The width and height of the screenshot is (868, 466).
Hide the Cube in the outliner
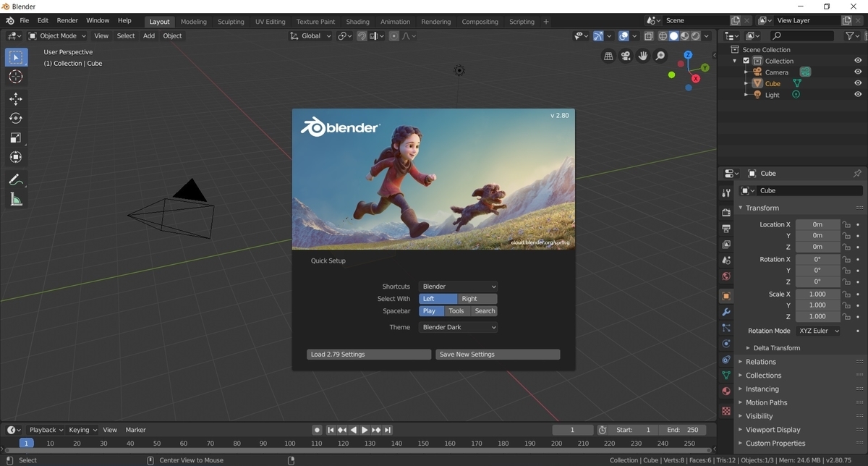pyautogui.click(x=858, y=83)
